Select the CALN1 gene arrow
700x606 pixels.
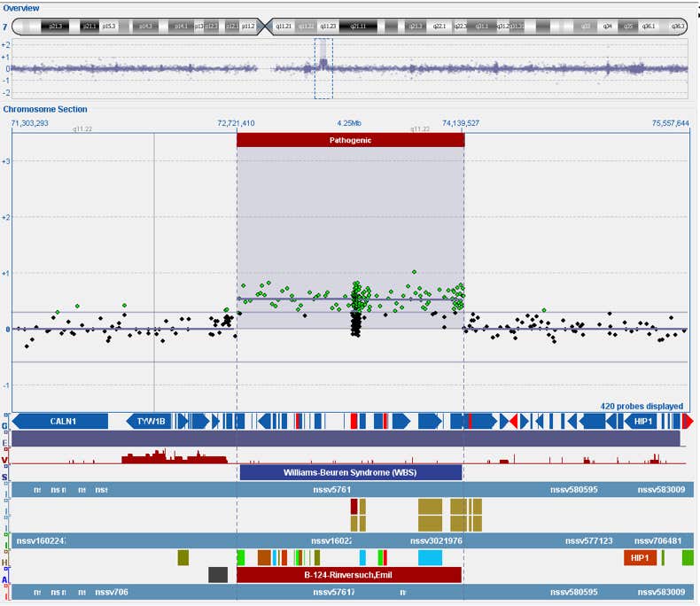(x=60, y=421)
